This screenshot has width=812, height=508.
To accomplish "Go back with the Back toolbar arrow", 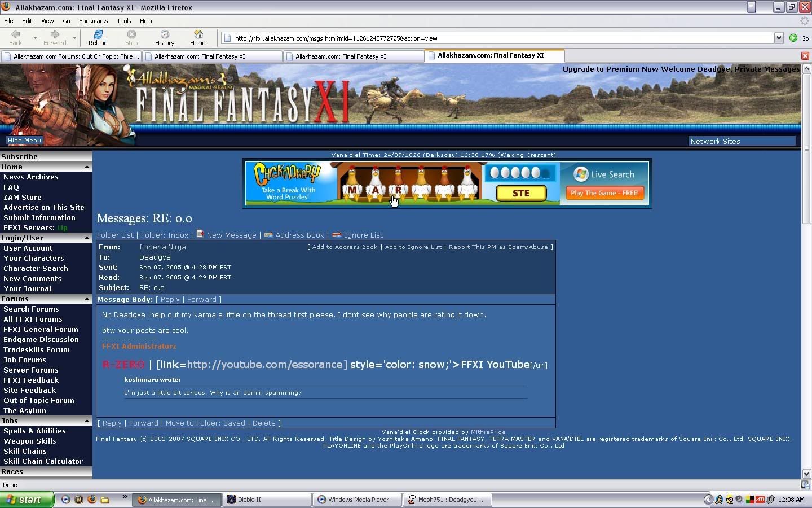I will tap(15, 38).
